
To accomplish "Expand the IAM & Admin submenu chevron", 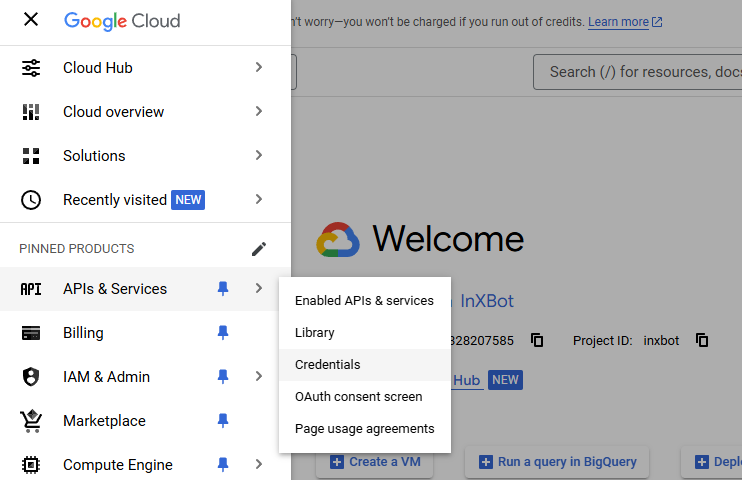I will (259, 377).
